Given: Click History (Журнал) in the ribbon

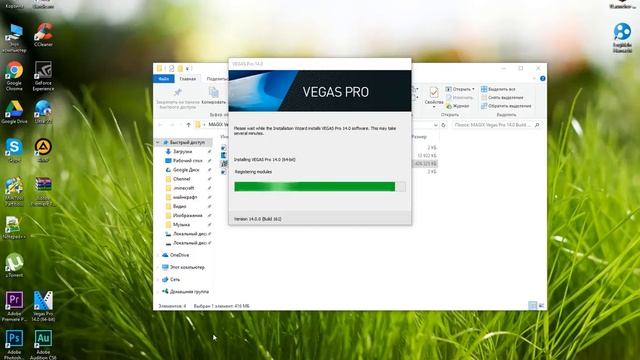Looking at the screenshot, I should (458, 106).
